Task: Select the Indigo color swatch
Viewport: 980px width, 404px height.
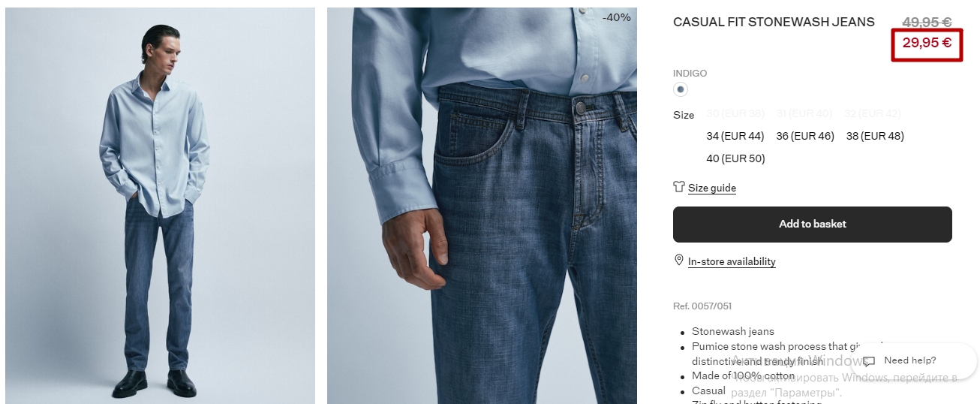Action: click(x=681, y=89)
